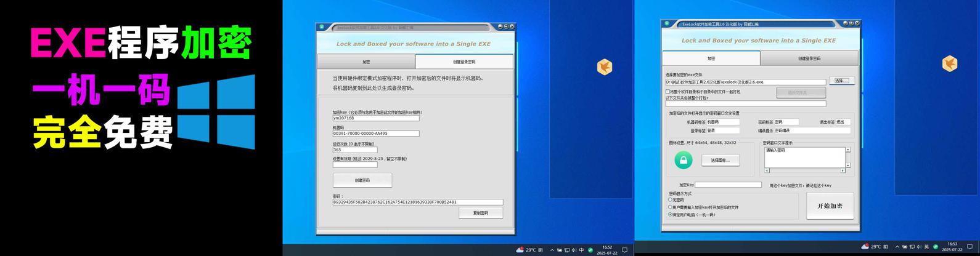Select the 无密码 radio option
The image size is (980, 256).
671,200
